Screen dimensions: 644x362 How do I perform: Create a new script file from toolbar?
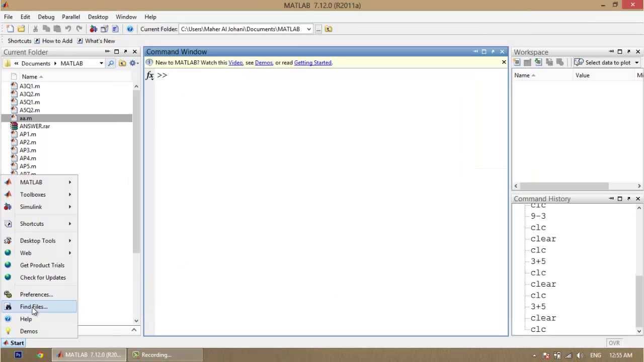[x=10, y=29]
